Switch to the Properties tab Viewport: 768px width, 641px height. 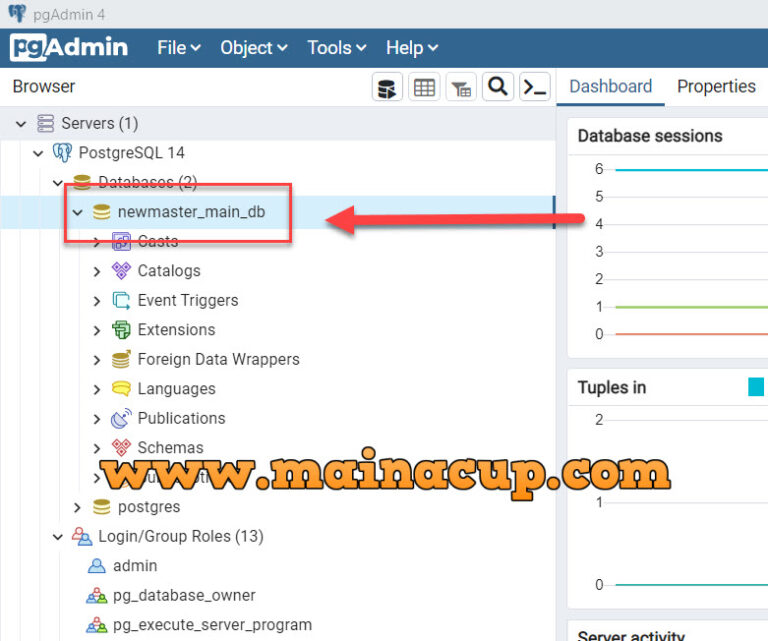click(716, 87)
